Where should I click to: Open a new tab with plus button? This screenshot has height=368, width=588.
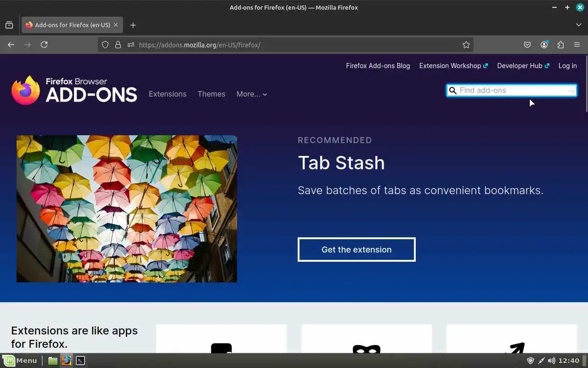[133, 25]
